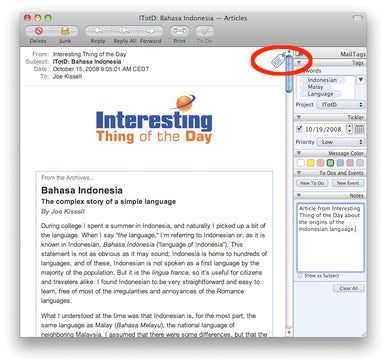Click the circled MailTags tag icon
The image size is (386, 364).
click(277, 60)
